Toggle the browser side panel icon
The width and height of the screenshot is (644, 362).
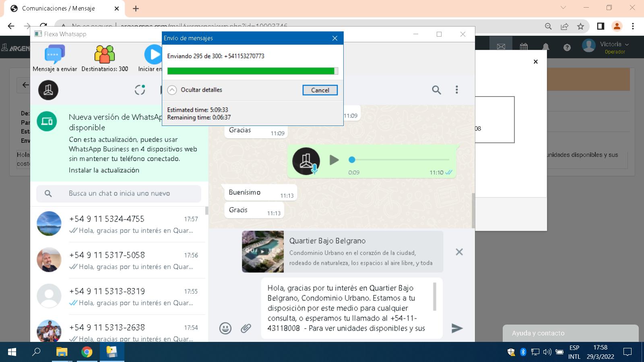click(601, 26)
